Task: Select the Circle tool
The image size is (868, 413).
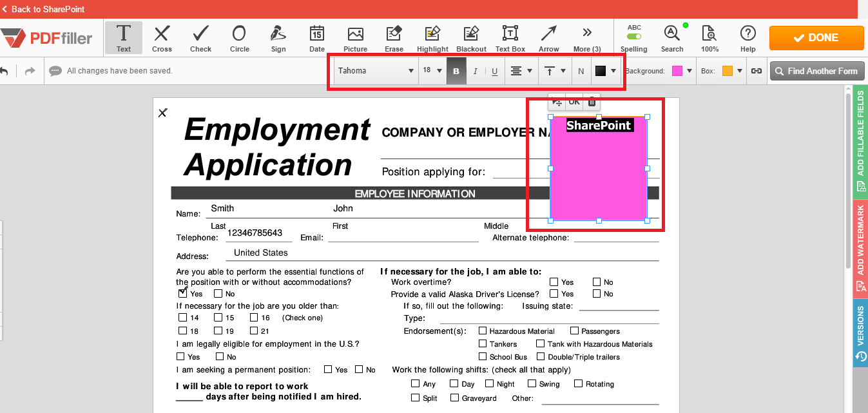Action: pos(239,37)
